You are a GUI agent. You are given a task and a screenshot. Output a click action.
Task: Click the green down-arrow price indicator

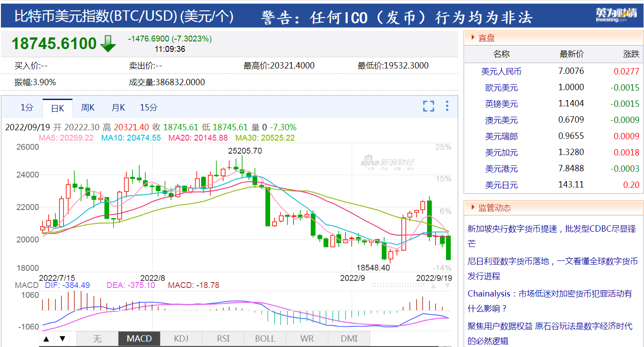pyautogui.click(x=108, y=44)
